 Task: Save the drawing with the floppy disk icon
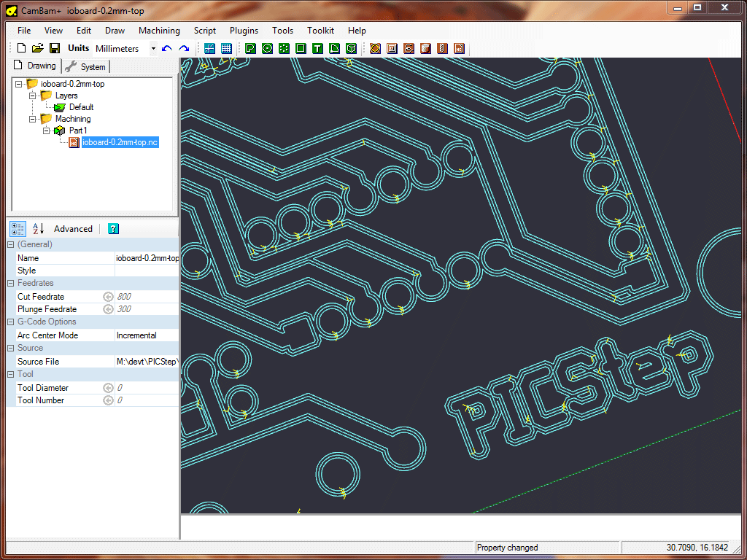[x=54, y=48]
